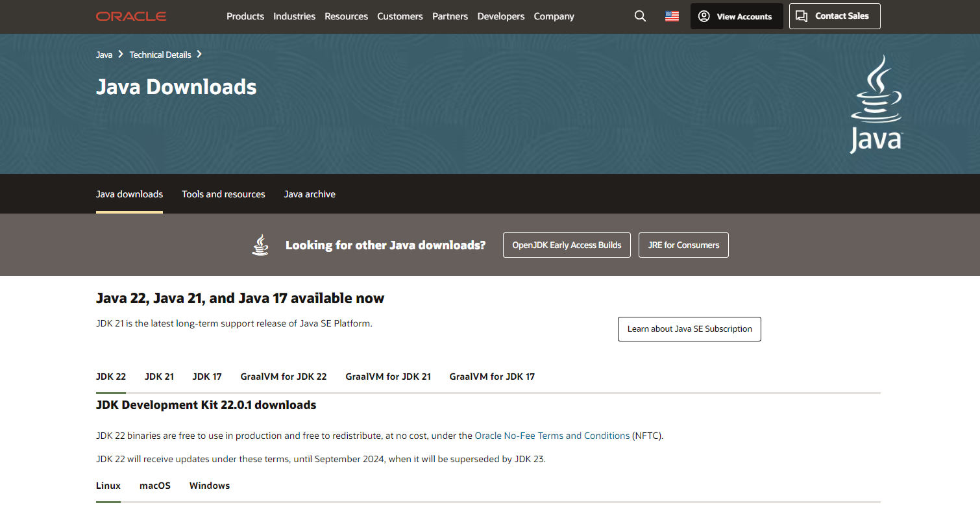Switch to Tools and resources tab

click(x=223, y=194)
